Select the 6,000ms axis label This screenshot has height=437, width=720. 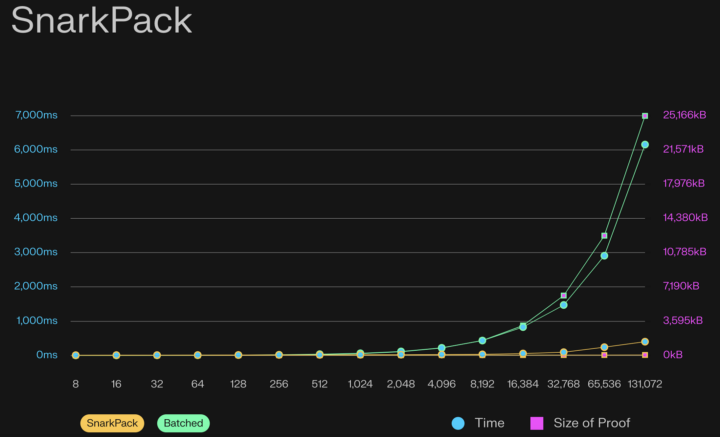[x=36, y=149]
